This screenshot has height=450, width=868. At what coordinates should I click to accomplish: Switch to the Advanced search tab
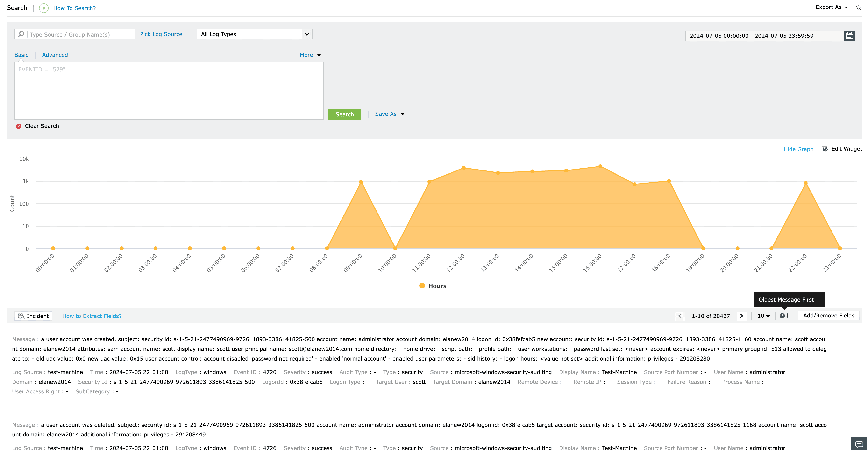55,55
